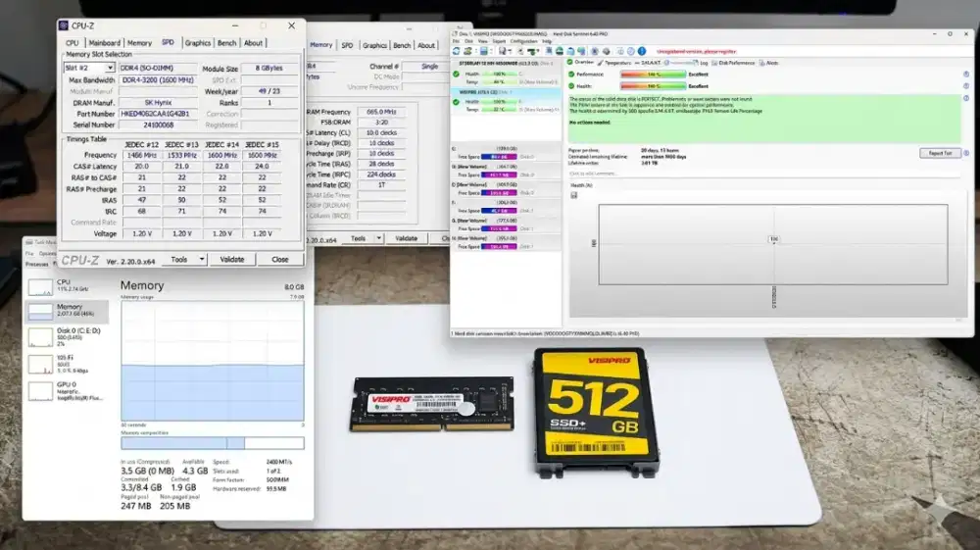Select the ST500LM012 disk entry in disk list
This screenshot has height=550, width=980.
[507, 74]
